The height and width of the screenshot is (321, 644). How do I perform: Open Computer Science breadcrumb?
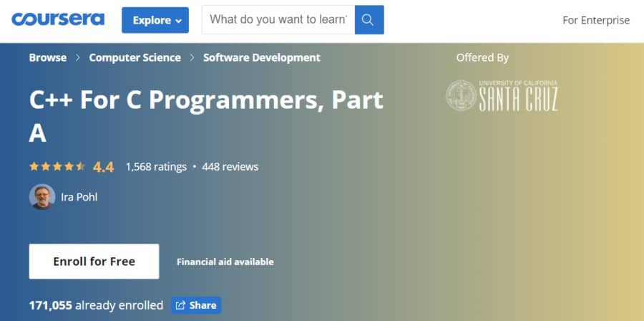tap(135, 57)
